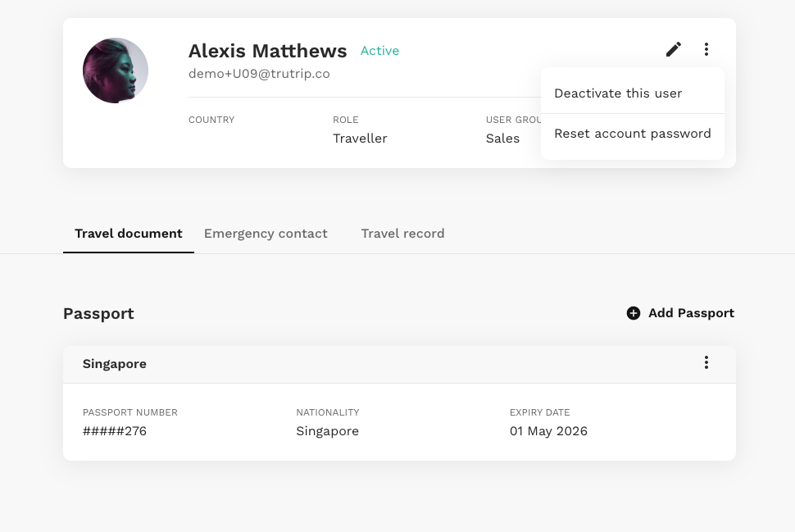This screenshot has width=795, height=532.
Task: Open the Singapore passport three-dot menu
Action: pos(706,362)
